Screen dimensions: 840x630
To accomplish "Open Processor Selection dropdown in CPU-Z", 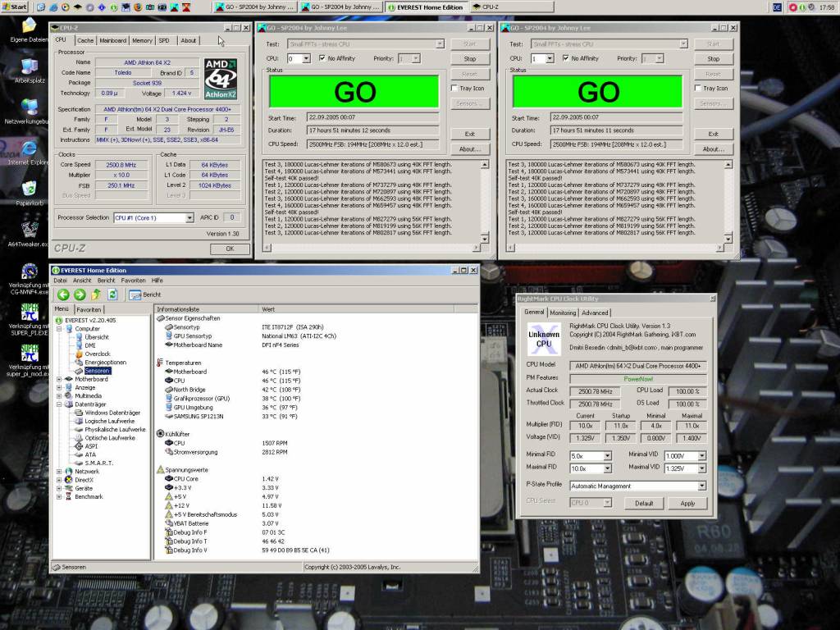I will tap(189, 217).
